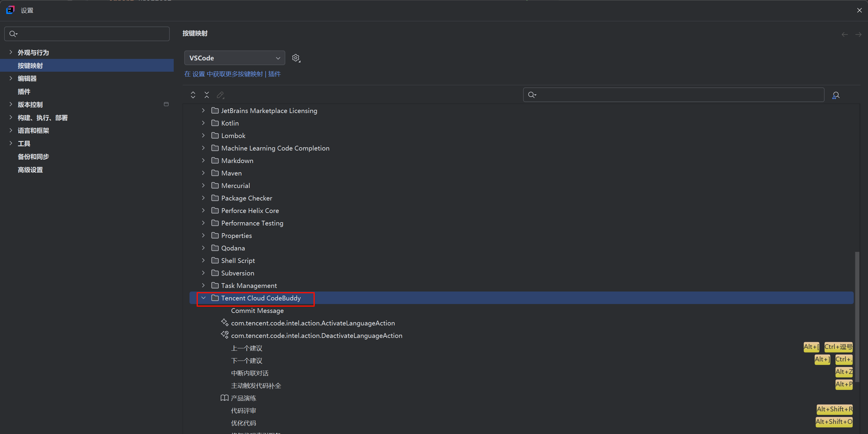Viewport: 868px width, 434px height.
Task: Click the Collapse All icon in keymap toolbar
Action: [x=206, y=95]
